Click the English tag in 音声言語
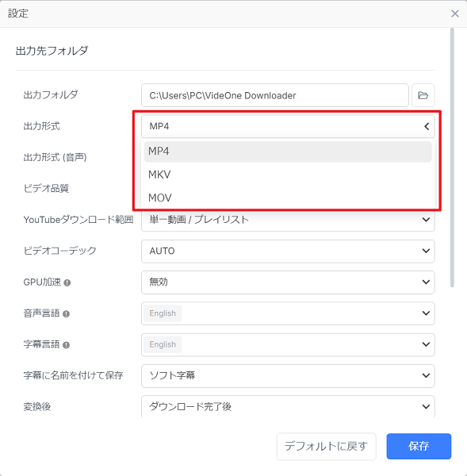The image size is (467, 476). click(x=163, y=313)
